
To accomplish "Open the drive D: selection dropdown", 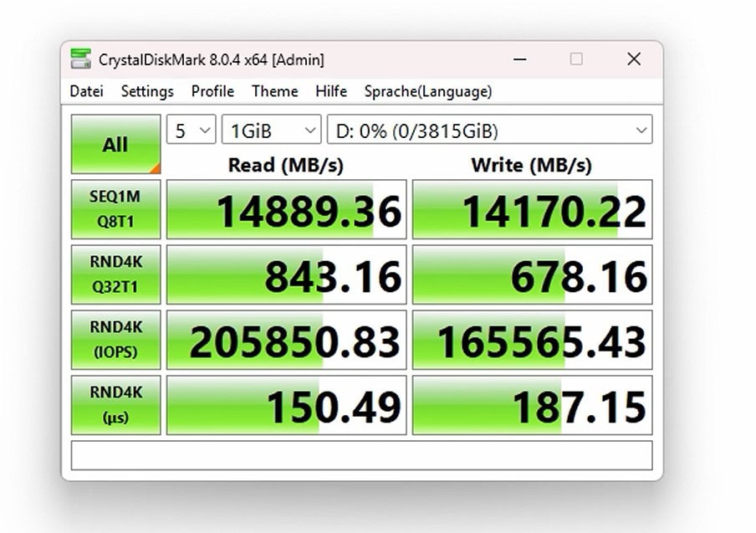I will point(489,131).
